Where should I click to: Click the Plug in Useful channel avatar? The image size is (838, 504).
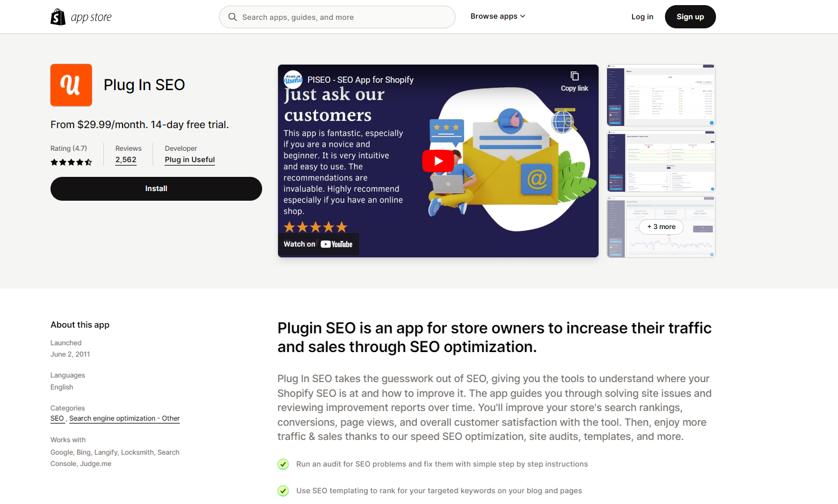tap(293, 79)
